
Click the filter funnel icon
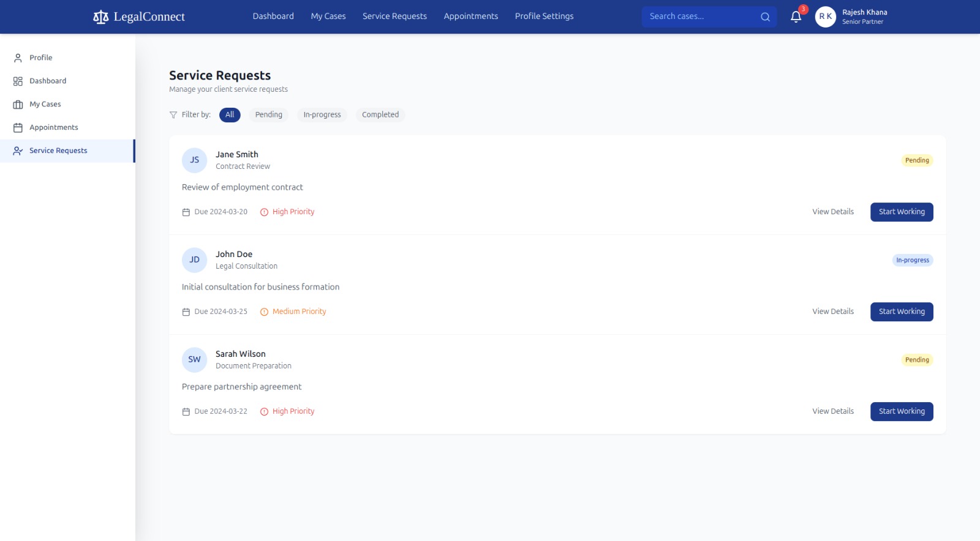(173, 114)
